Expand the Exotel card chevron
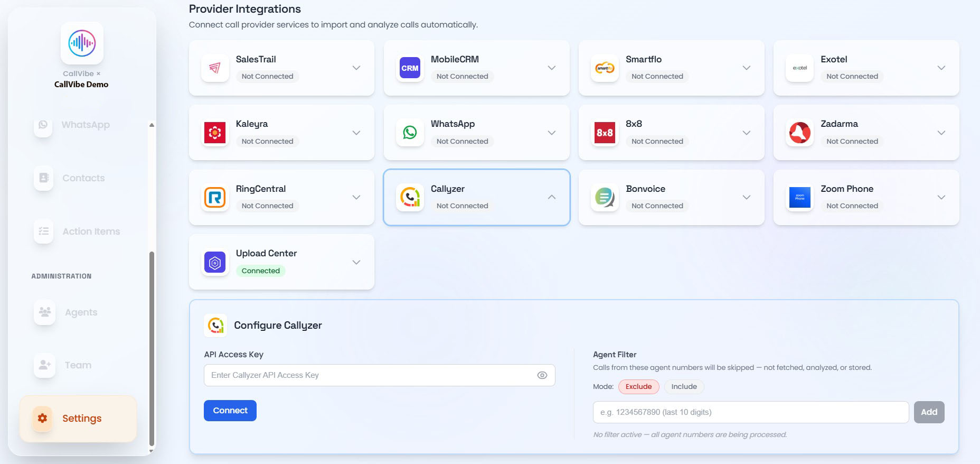This screenshot has width=980, height=464. click(941, 68)
